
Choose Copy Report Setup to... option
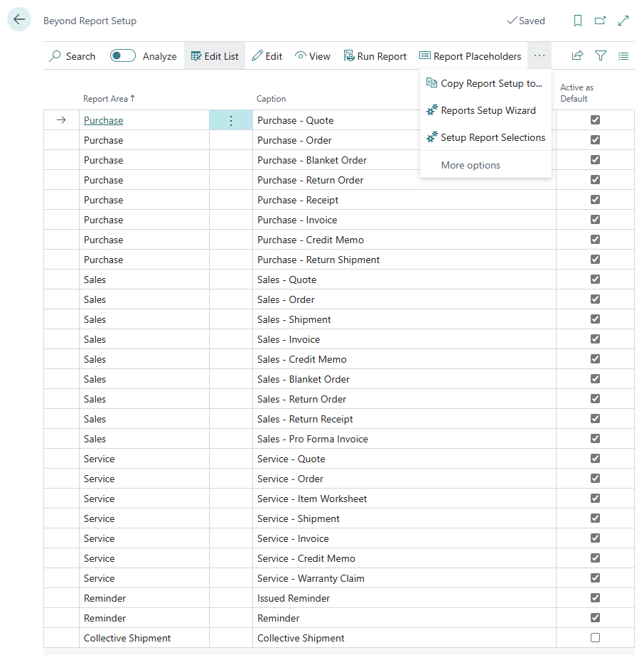click(x=490, y=83)
